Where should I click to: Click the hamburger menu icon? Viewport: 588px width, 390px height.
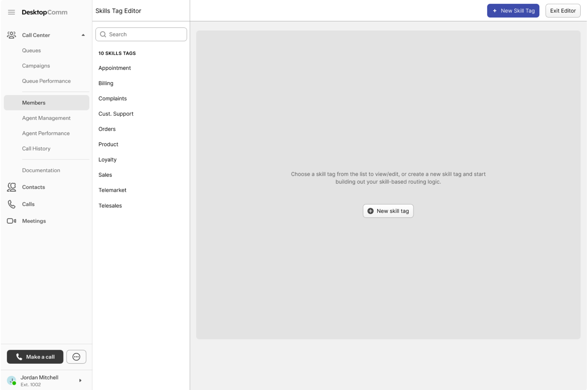click(11, 12)
